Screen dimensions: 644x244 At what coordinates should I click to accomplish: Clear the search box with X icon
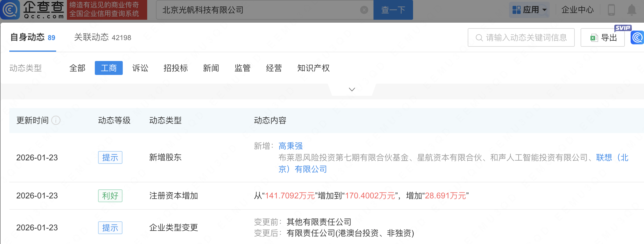[x=364, y=10]
